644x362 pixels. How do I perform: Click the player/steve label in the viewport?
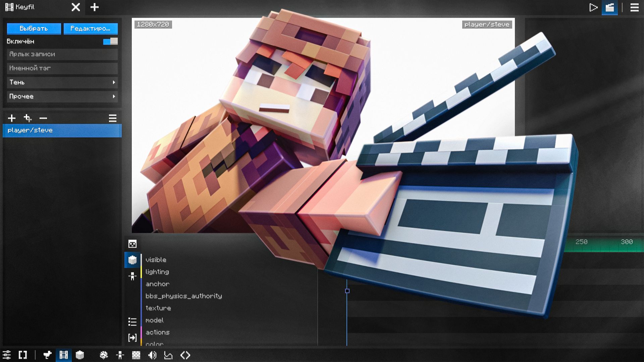click(487, 25)
